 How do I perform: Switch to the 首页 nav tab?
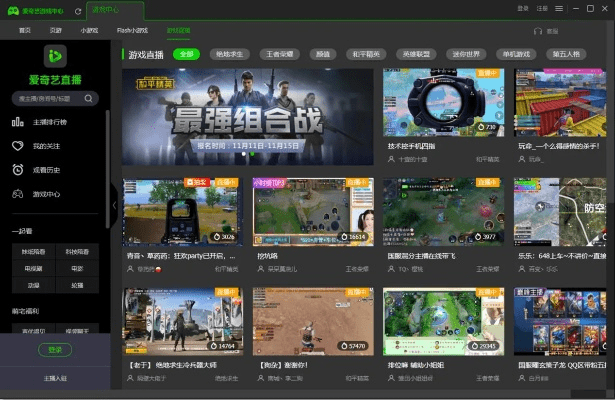coord(25,30)
